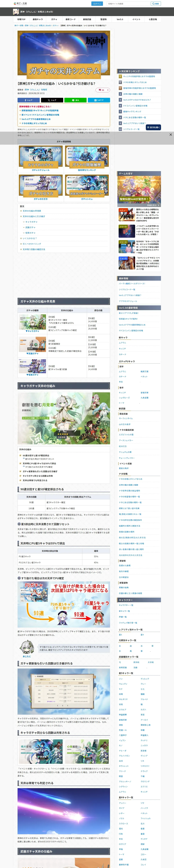Open the 最新コード nav tab
The image size is (174, 868).
point(71,20)
